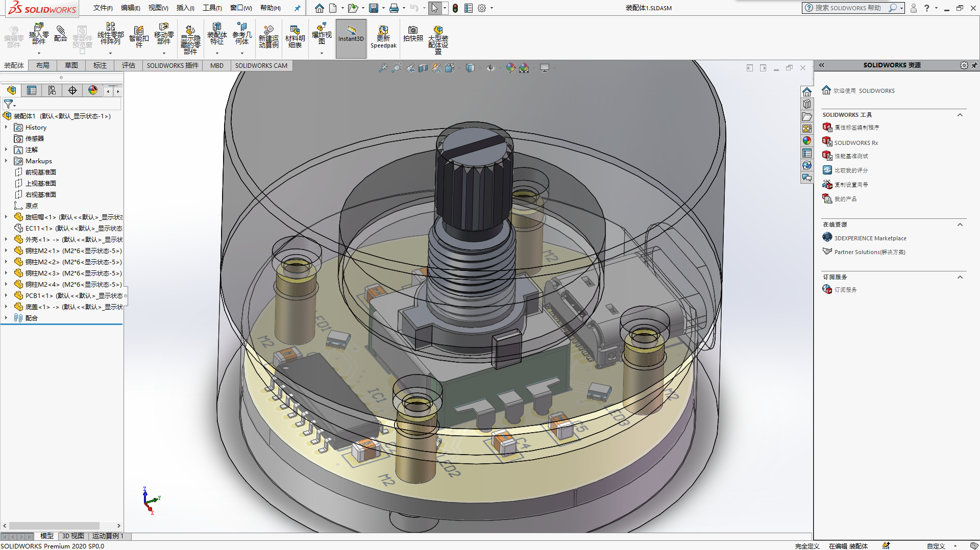Open View Orientation cube icon
The height and width of the screenshot is (550, 980).
[450, 68]
